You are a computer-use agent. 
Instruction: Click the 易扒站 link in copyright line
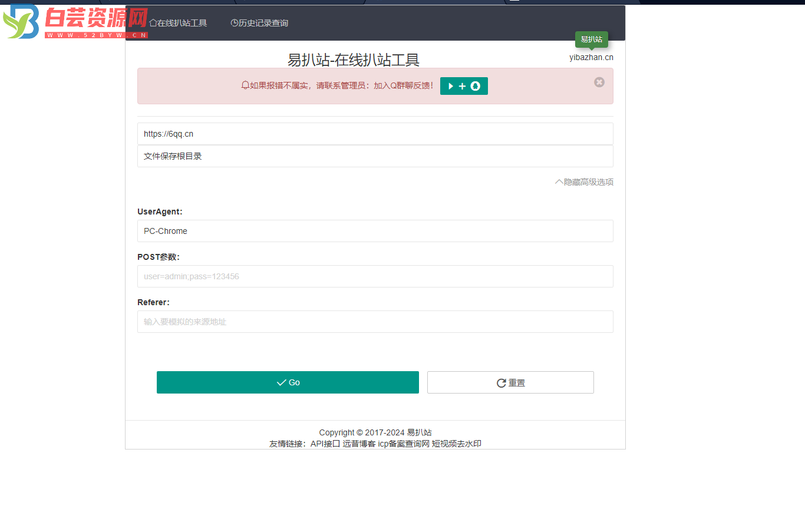click(419, 432)
